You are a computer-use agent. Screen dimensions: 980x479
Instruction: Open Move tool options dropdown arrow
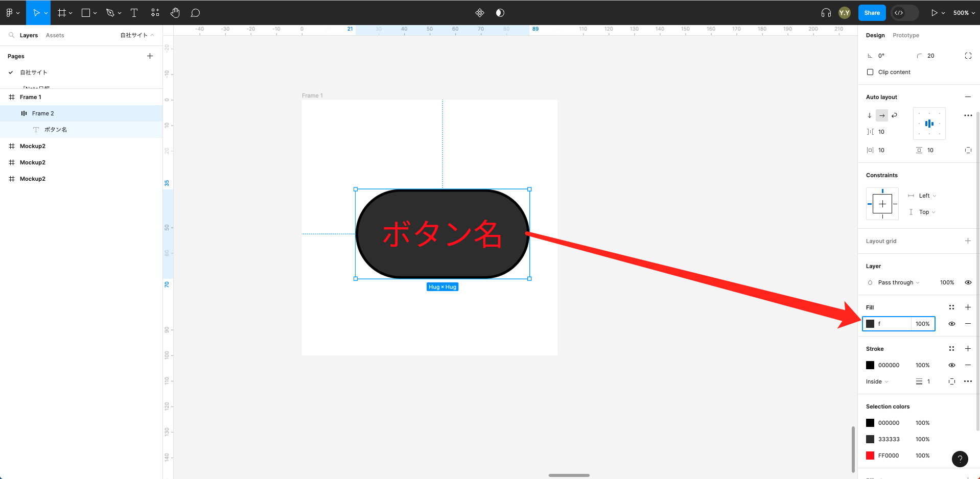click(x=46, y=13)
